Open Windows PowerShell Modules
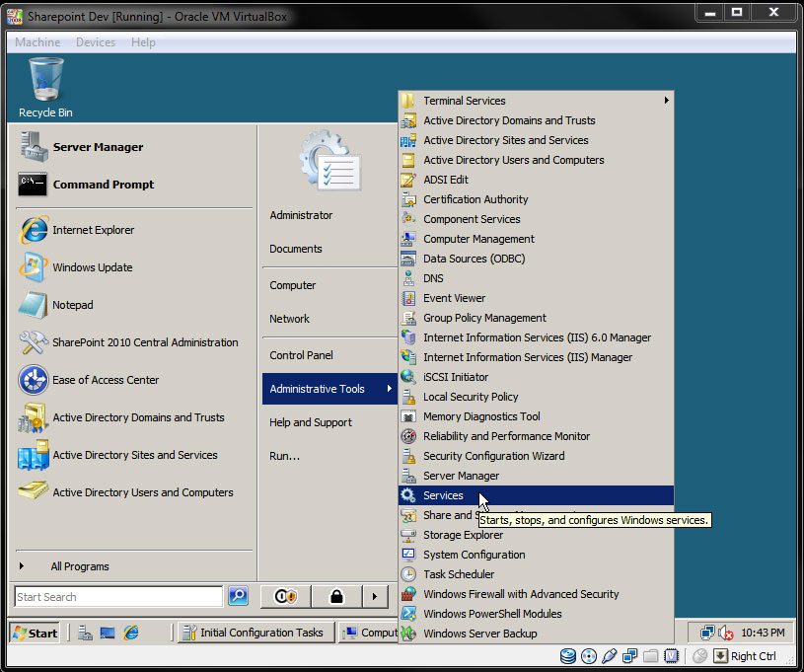804x672 pixels. [536, 614]
